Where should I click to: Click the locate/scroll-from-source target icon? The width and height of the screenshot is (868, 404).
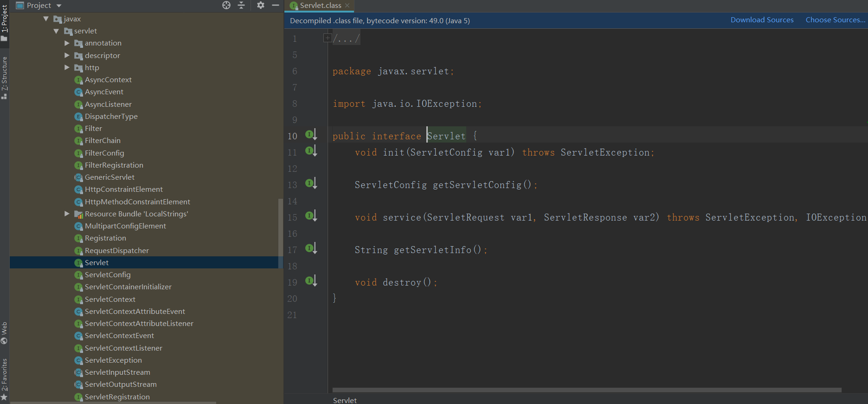click(226, 5)
